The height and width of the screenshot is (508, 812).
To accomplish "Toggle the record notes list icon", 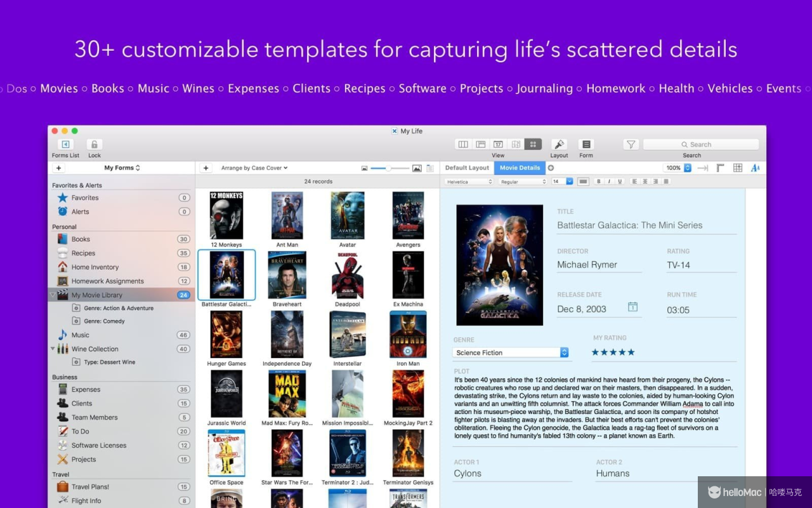I will 430,168.
